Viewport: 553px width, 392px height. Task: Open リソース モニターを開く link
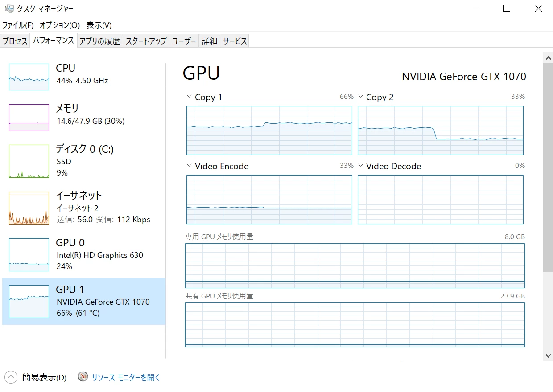[x=126, y=377]
